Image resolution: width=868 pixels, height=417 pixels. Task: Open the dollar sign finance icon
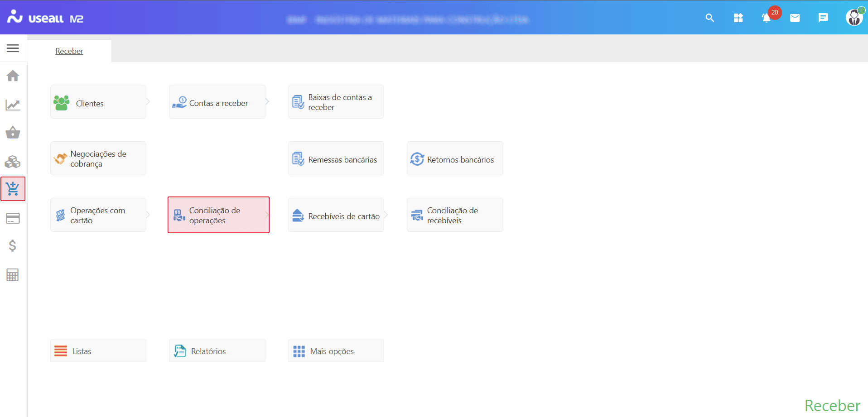pyautogui.click(x=13, y=246)
